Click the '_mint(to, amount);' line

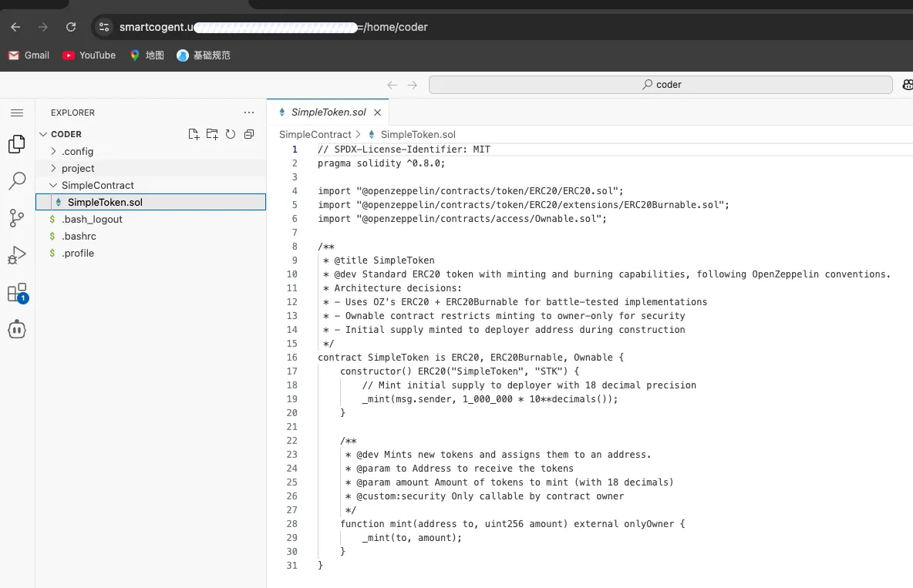[x=412, y=538]
